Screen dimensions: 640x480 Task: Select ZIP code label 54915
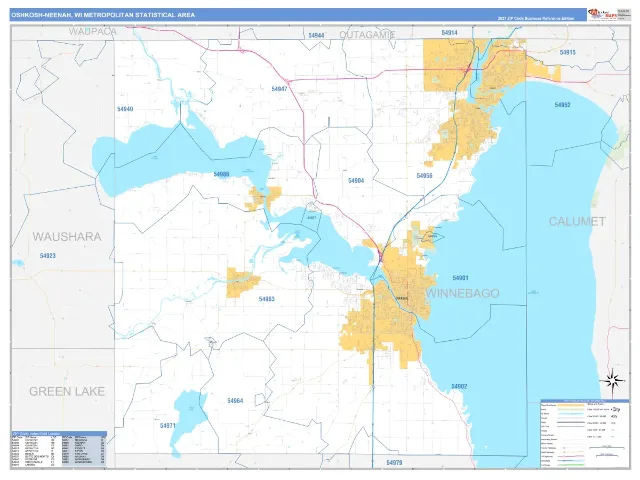pos(568,52)
